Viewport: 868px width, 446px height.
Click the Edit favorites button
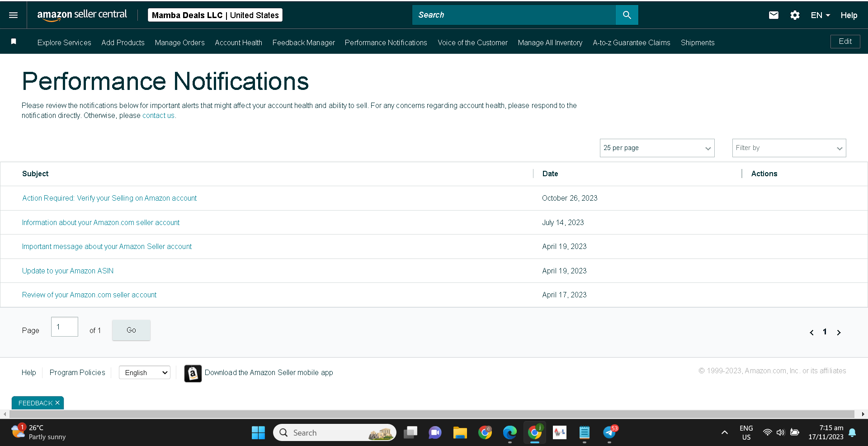click(x=845, y=42)
